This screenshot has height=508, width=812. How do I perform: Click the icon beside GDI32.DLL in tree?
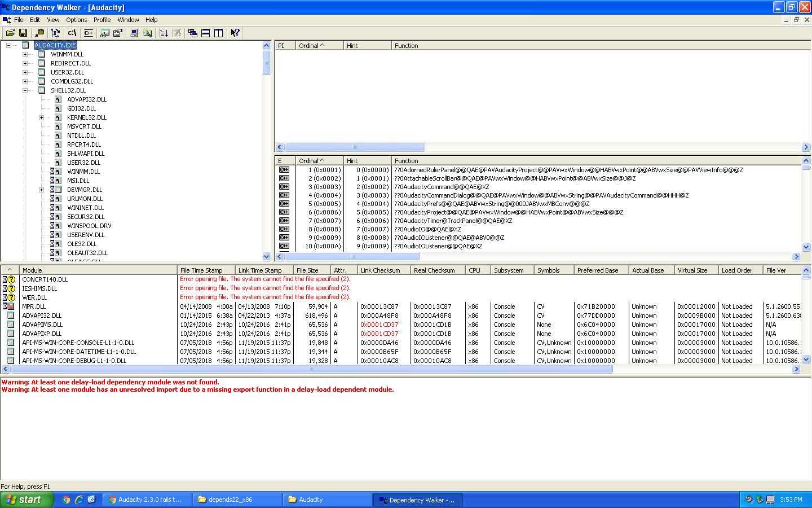[58, 108]
